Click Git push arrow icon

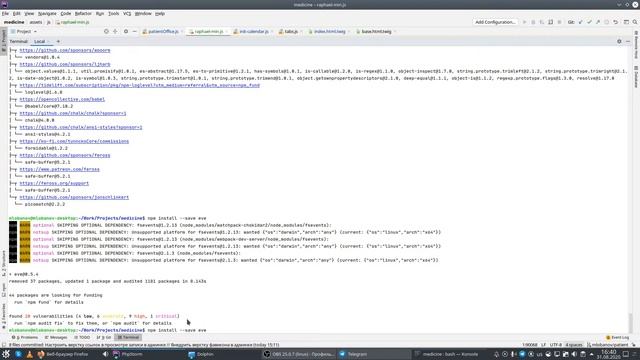pyautogui.click(x=598, y=22)
